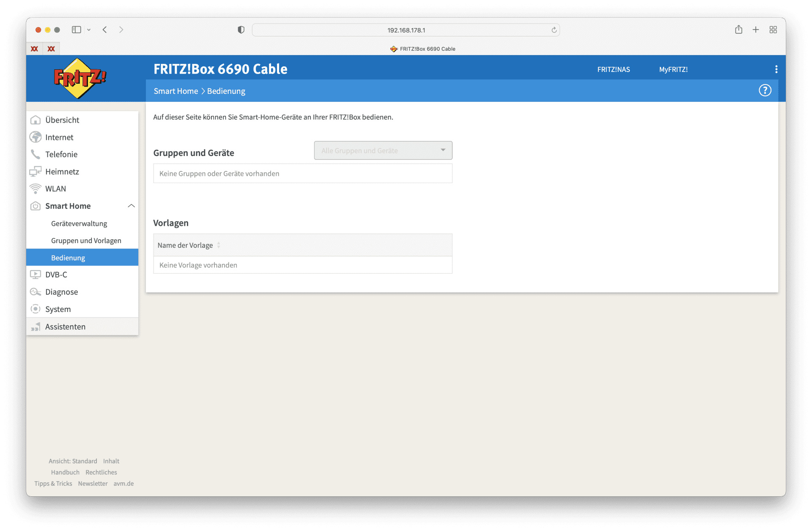Open second pinned tab

pos(51,49)
